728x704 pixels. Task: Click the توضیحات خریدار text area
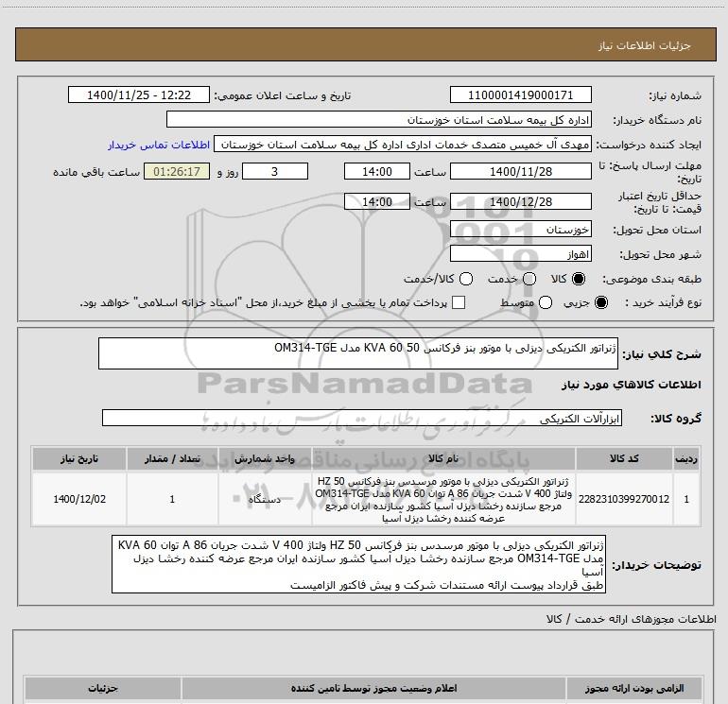click(x=358, y=564)
